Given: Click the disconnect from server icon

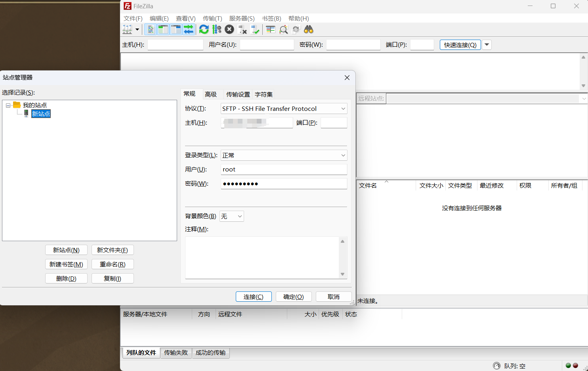Looking at the screenshot, I should coord(242,29).
